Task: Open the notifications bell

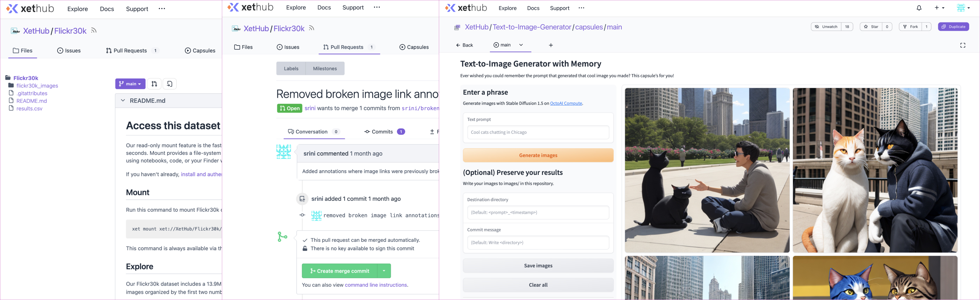Action: 919,8
